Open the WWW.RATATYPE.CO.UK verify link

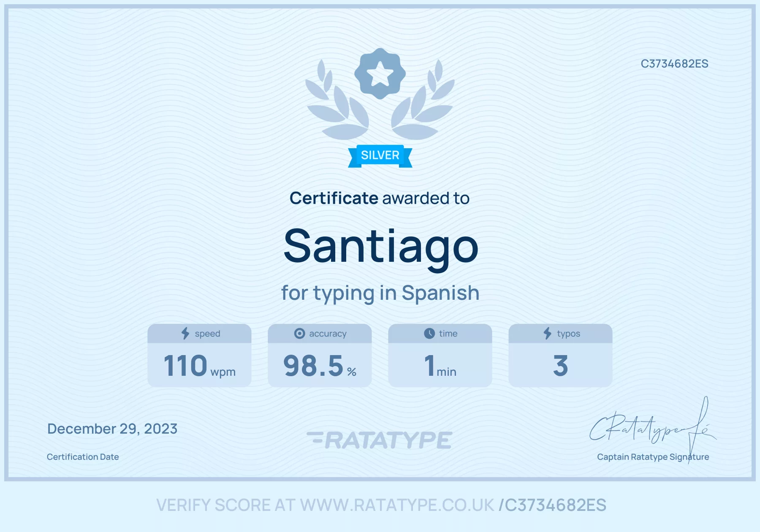pos(397,505)
